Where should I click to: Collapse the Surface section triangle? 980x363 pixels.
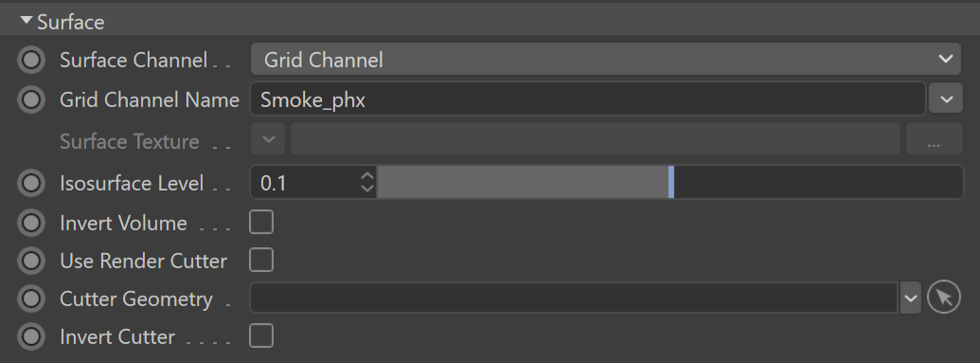[27, 21]
